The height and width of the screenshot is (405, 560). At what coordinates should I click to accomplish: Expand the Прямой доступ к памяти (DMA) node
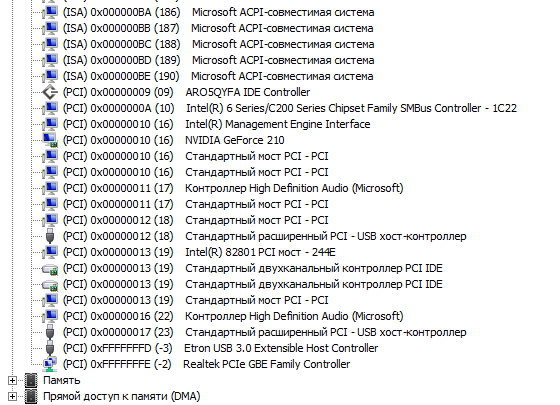(12, 397)
